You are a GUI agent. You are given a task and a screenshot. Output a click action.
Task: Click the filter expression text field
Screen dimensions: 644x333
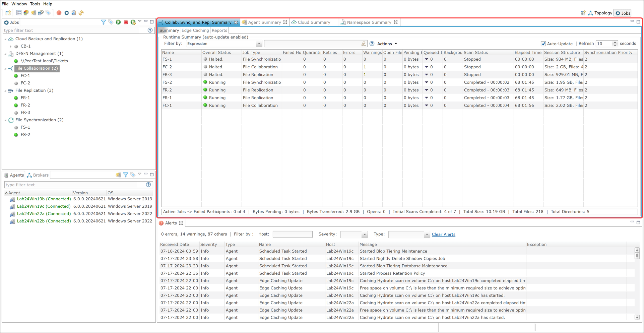coord(315,44)
